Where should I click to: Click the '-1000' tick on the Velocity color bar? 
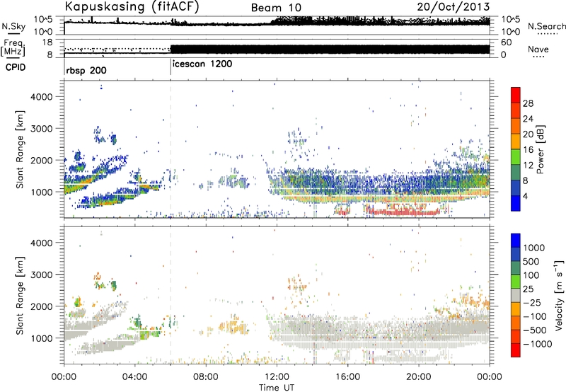coord(537,344)
